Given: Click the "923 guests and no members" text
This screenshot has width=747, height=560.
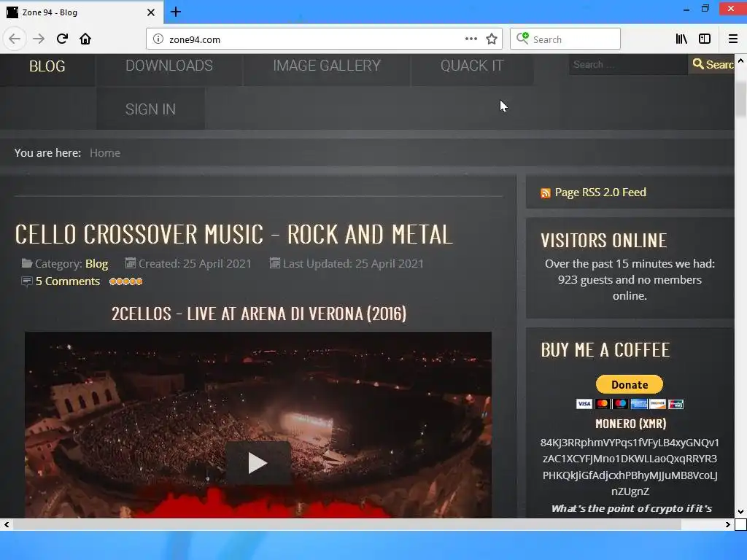Looking at the screenshot, I should pos(630,279).
